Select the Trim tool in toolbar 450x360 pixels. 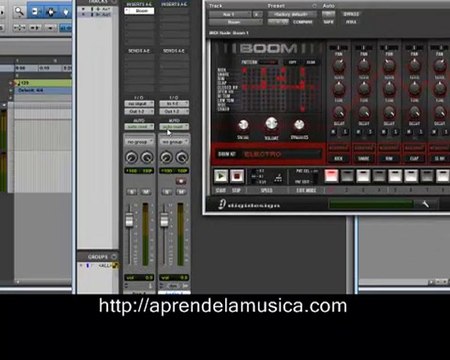coord(35,12)
